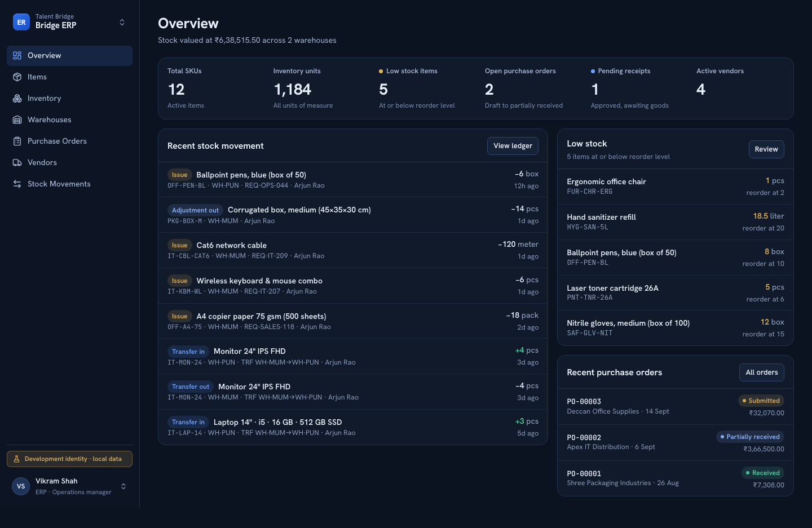The height and width of the screenshot is (528, 812).
Task: Open purchase order PO-00001
Action: tap(675, 478)
